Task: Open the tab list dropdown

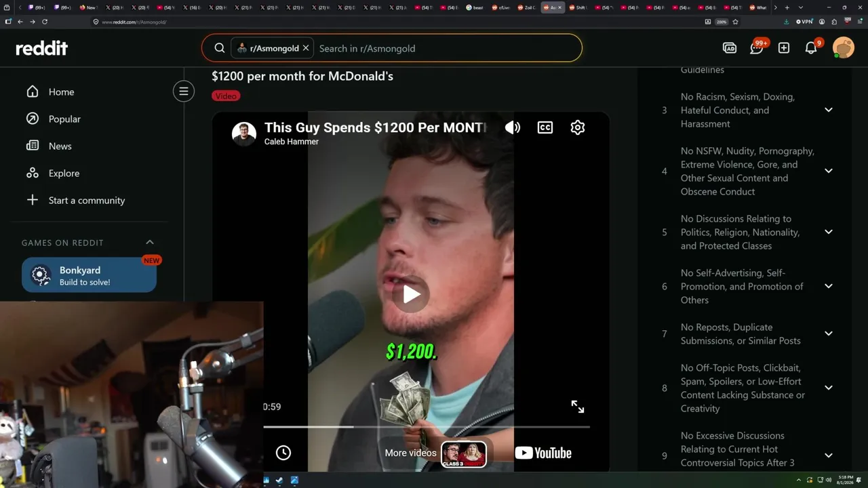Action: point(801,7)
